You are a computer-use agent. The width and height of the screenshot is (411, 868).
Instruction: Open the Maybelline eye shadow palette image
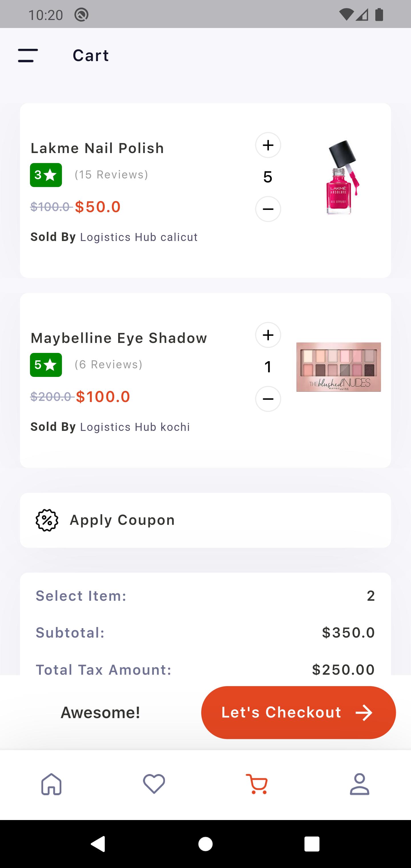click(x=339, y=367)
